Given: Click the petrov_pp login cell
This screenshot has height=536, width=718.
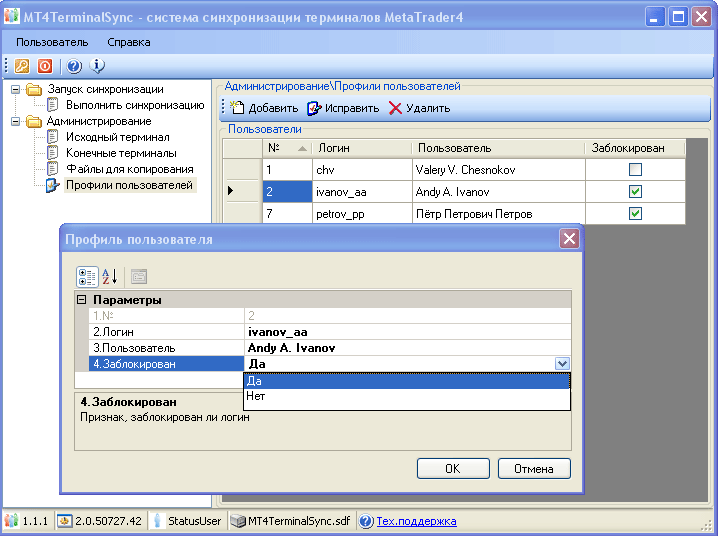Looking at the screenshot, I should [362, 214].
